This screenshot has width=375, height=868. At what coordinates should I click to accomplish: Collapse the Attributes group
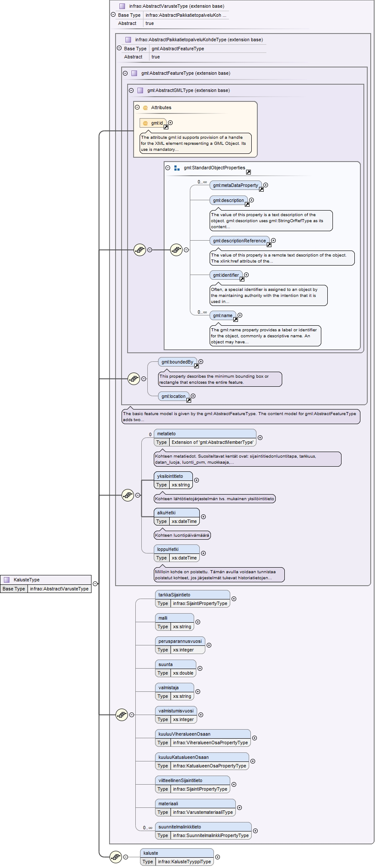(x=137, y=107)
